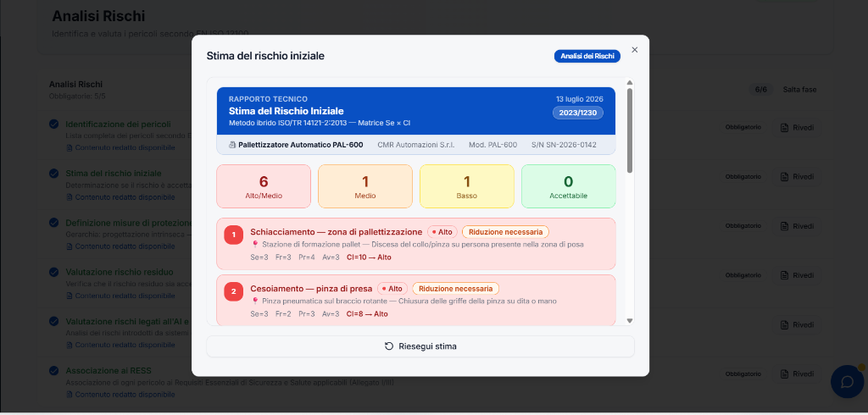Click the Salta fase link
Viewport: 868px width, 415px height.
click(x=799, y=90)
